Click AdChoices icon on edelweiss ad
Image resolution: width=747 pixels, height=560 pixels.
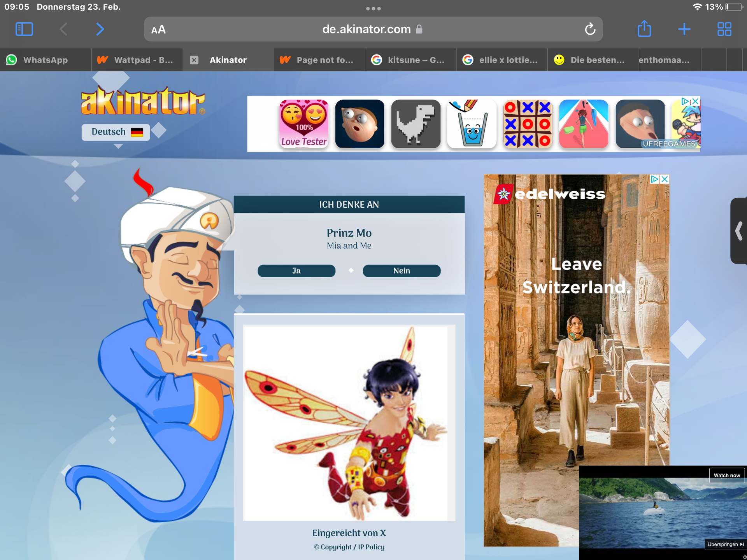coord(655,179)
